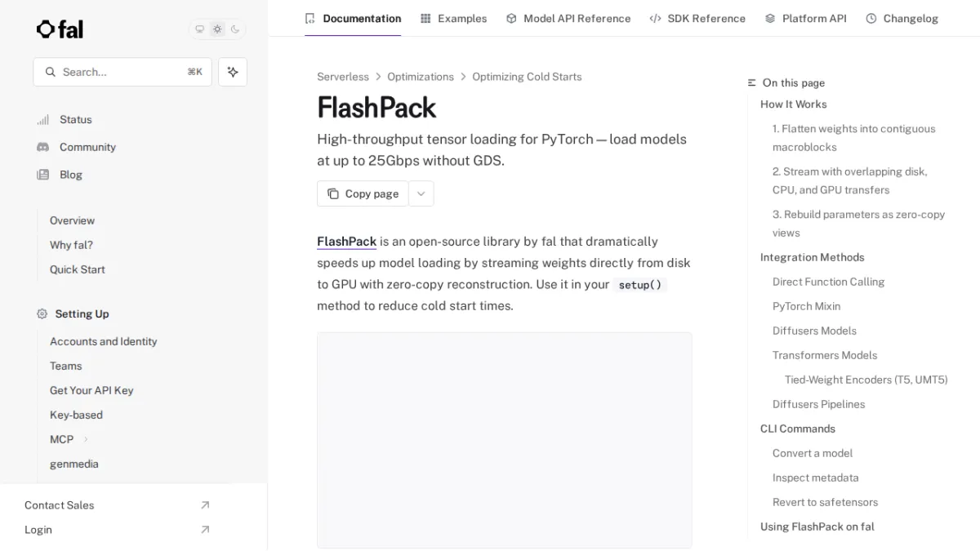Viewport: 980px width, 551px height.
Task: Open the Status link
Action: (76, 119)
